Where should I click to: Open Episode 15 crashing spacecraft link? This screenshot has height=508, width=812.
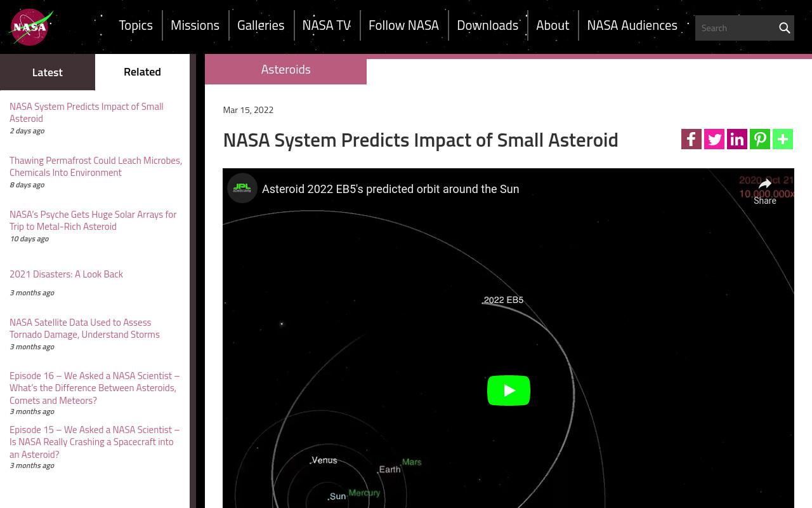click(x=95, y=442)
